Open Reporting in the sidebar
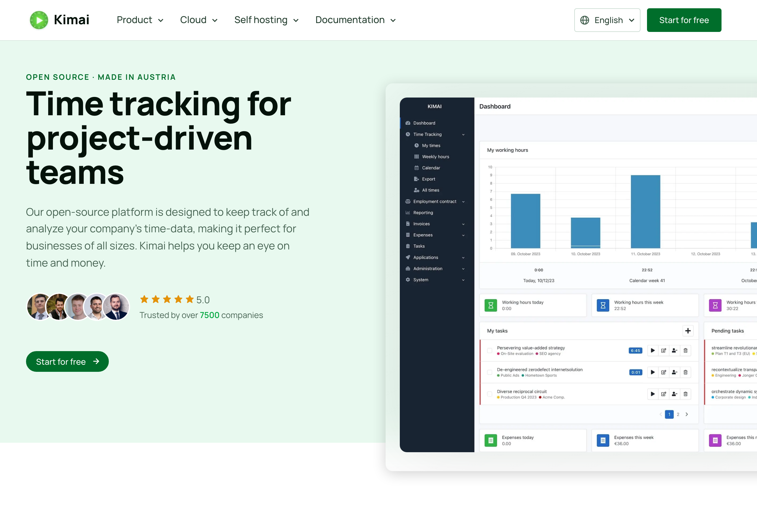Image resolution: width=757 pixels, height=532 pixels. tap(435, 213)
